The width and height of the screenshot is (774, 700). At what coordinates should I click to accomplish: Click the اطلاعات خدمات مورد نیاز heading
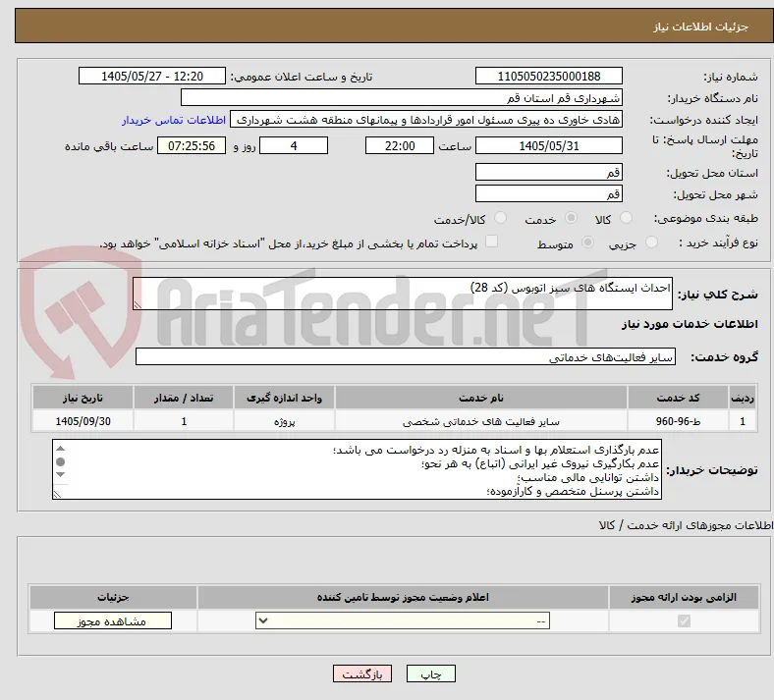click(x=690, y=324)
